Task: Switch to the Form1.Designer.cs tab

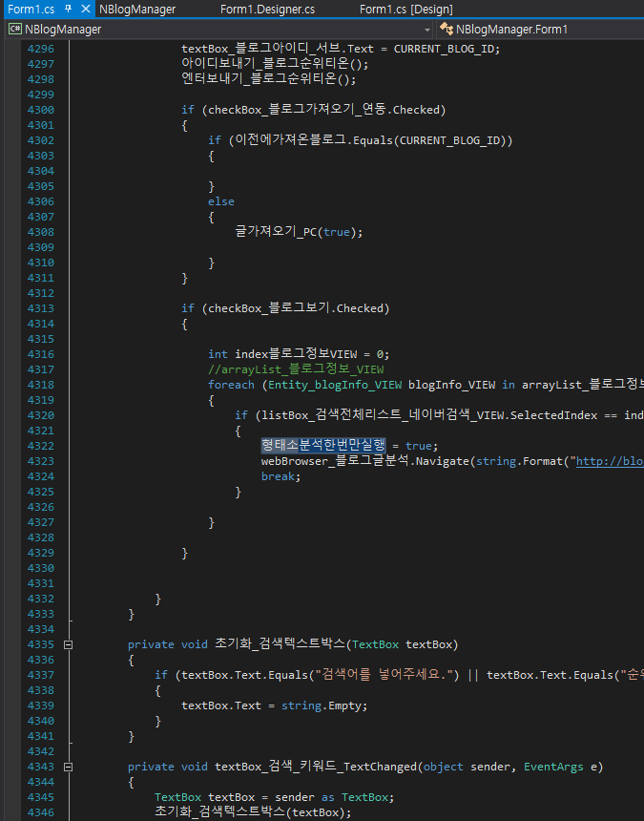Action: point(267,9)
